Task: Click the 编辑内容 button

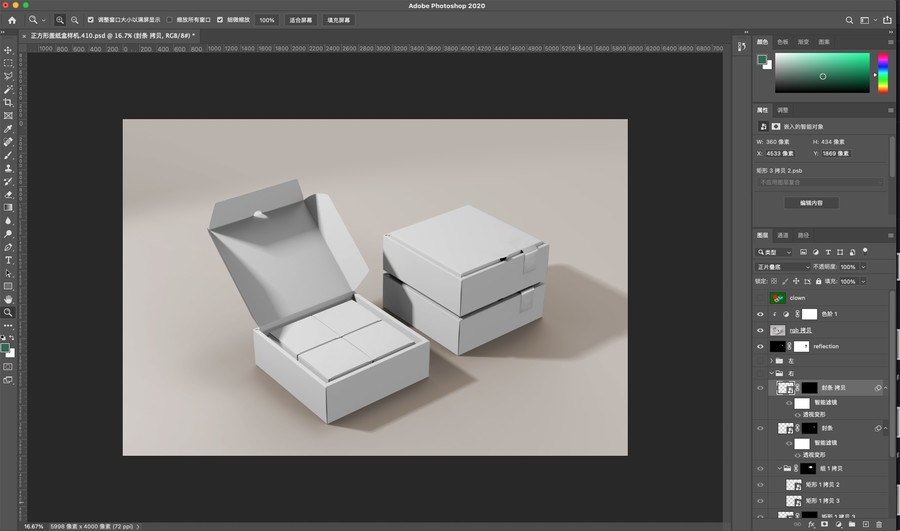Action: tap(811, 203)
